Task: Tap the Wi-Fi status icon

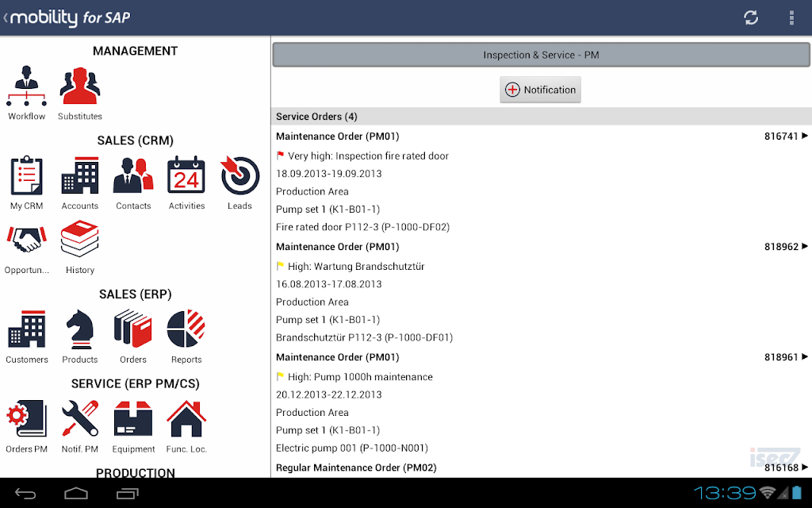Action: [x=768, y=492]
